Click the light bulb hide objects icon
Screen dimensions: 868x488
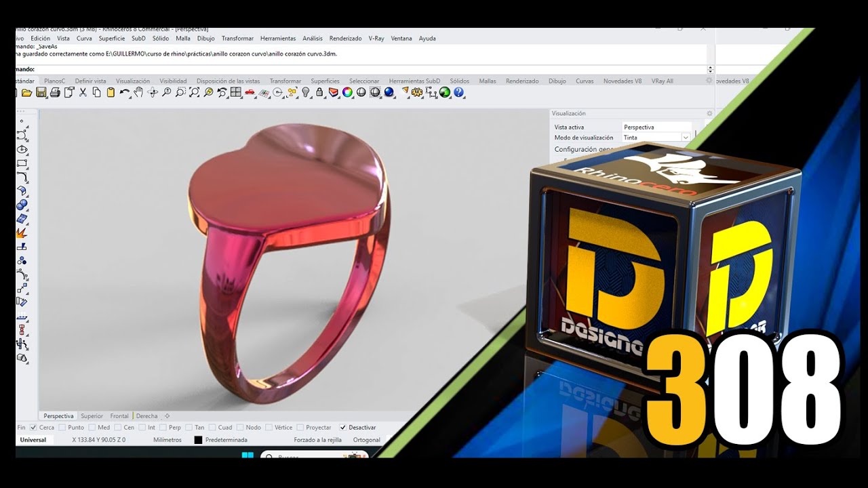[x=306, y=92]
